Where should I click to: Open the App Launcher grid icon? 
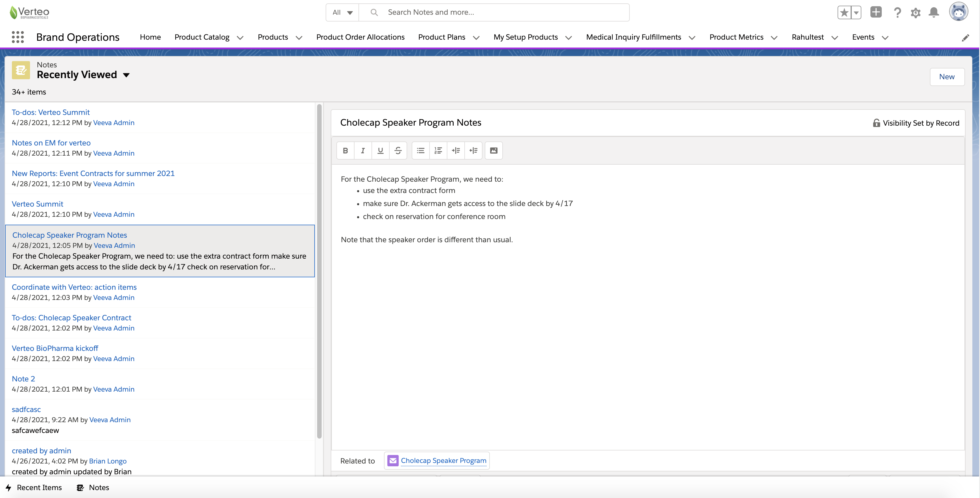[x=18, y=37]
